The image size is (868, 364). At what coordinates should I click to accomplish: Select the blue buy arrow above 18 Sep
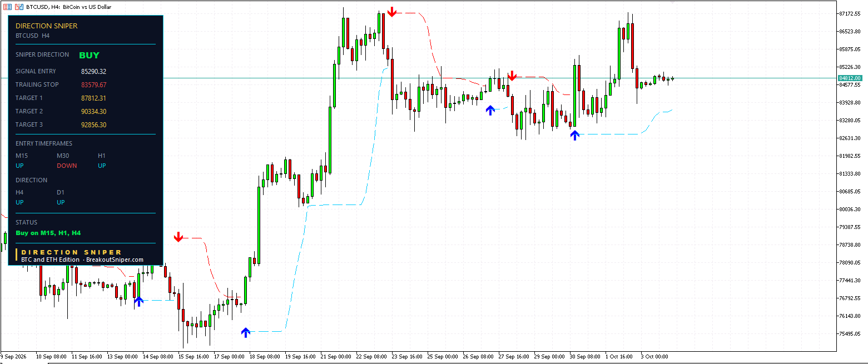click(246, 332)
